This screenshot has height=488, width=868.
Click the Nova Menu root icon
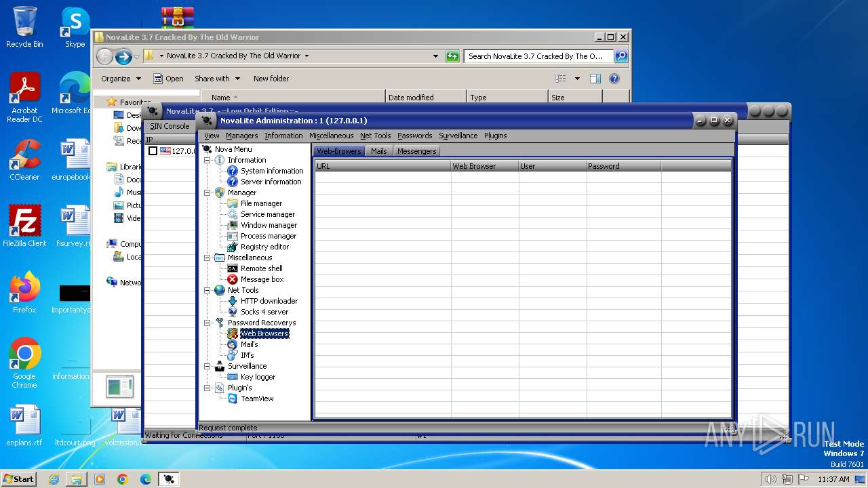coord(207,149)
